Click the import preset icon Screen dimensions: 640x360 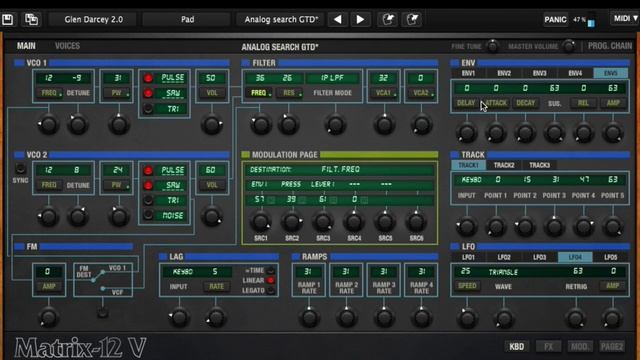click(x=387, y=19)
